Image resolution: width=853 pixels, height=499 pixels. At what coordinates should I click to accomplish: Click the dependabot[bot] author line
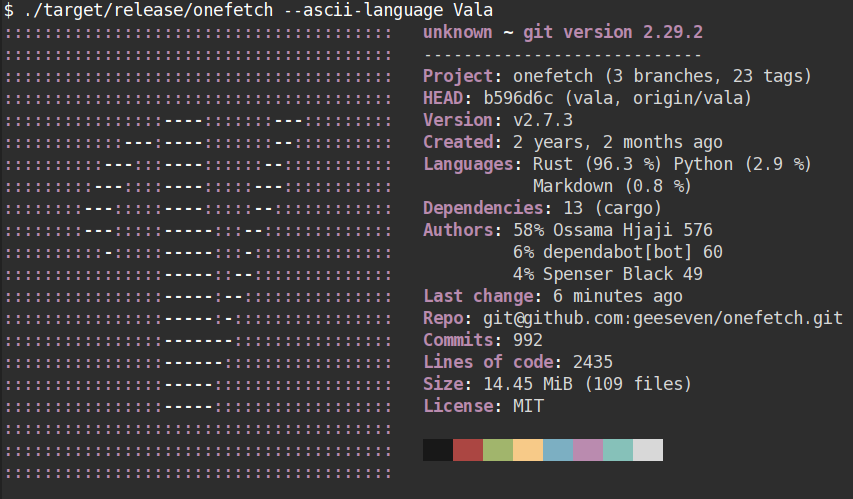pos(617,252)
